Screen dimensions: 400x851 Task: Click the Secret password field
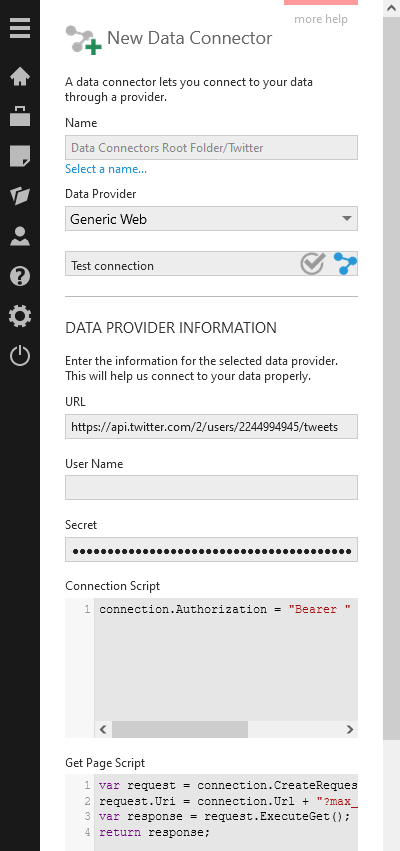[211, 549]
